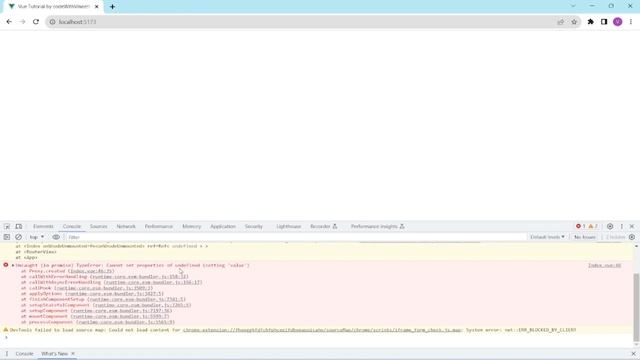
Task: Click the yellow warning count badge
Action: click(593, 227)
